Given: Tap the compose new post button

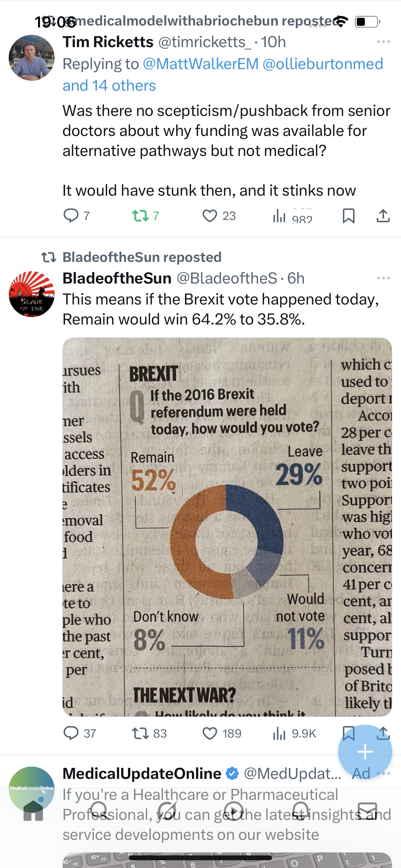Looking at the screenshot, I should click(365, 752).
